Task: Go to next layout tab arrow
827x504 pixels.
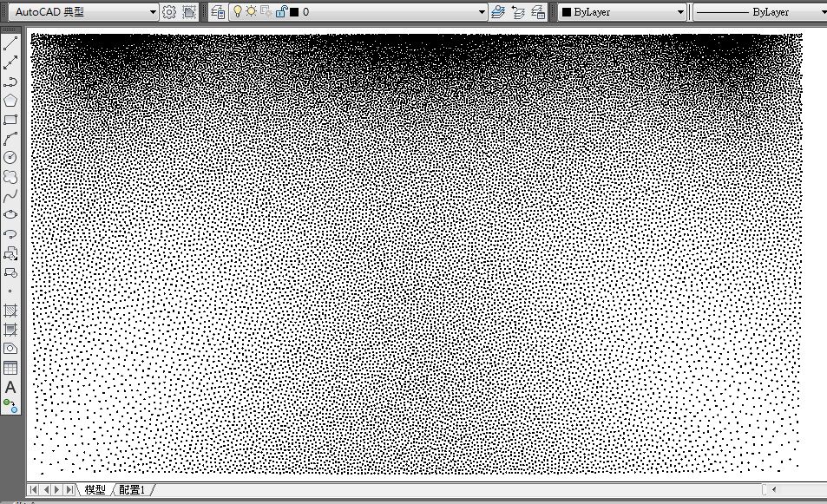Action: point(57,490)
